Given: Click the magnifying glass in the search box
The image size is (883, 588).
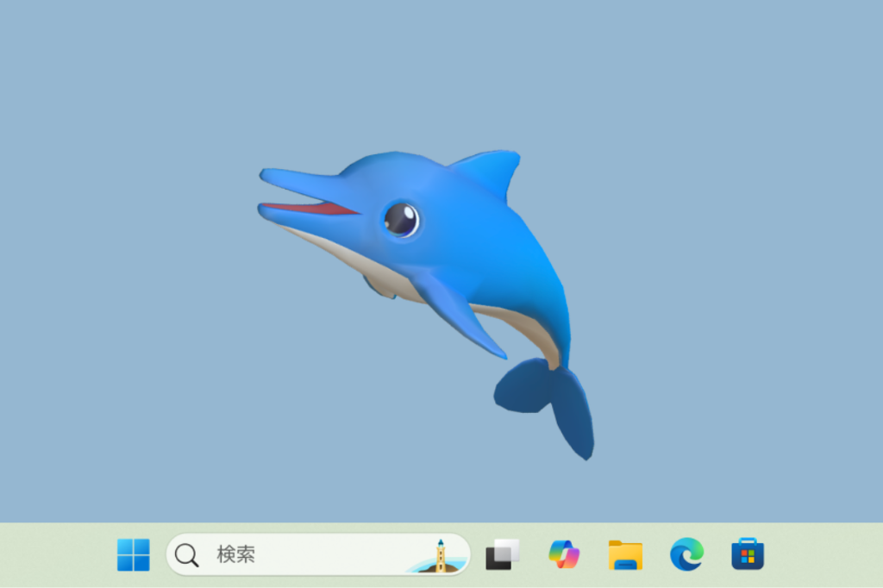Looking at the screenshot, I should 186,554.
